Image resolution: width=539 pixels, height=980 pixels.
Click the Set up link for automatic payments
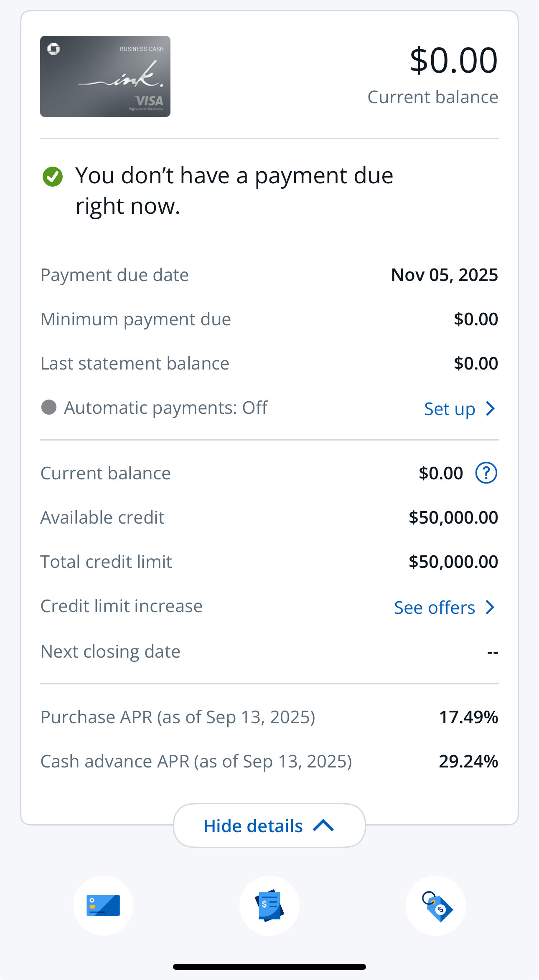pos(449,408)
